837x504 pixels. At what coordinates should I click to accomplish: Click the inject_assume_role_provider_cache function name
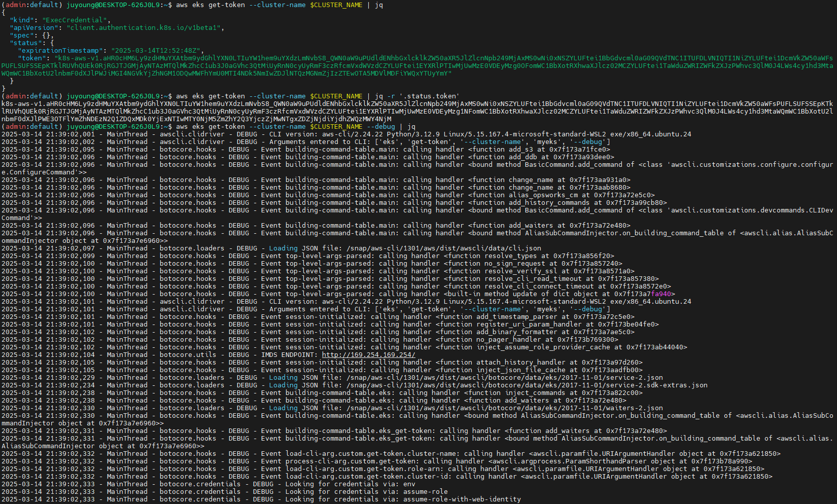point(543,347)
